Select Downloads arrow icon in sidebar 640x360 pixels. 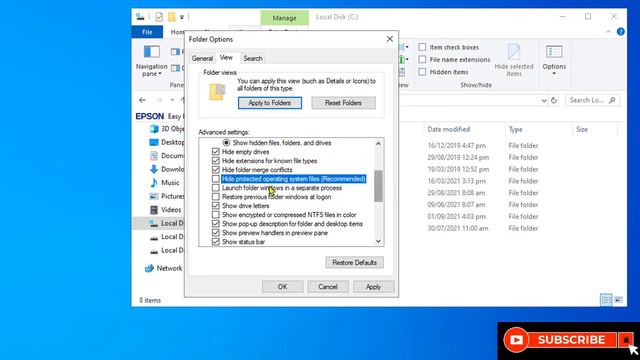coord(154,169)
